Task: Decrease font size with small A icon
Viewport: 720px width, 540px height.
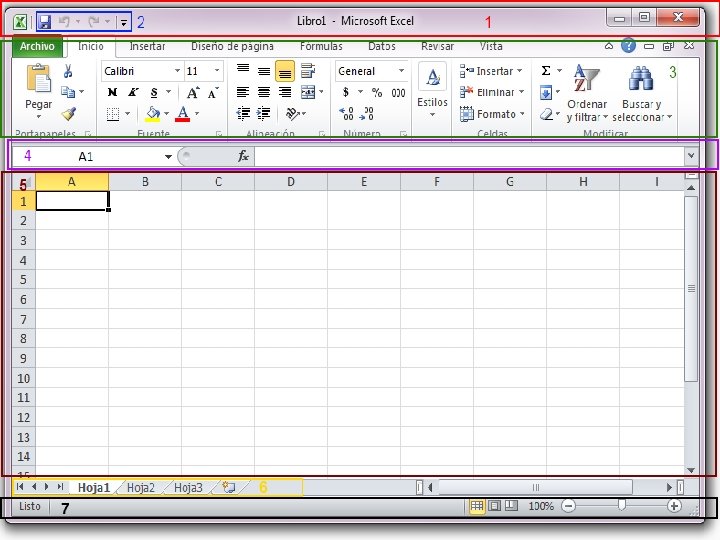Action: point(213,93)
